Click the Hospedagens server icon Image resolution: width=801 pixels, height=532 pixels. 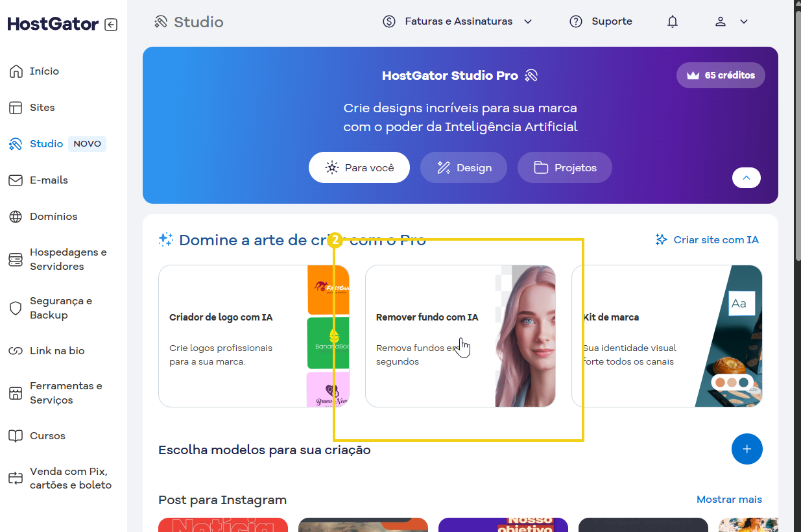point(16,260)
